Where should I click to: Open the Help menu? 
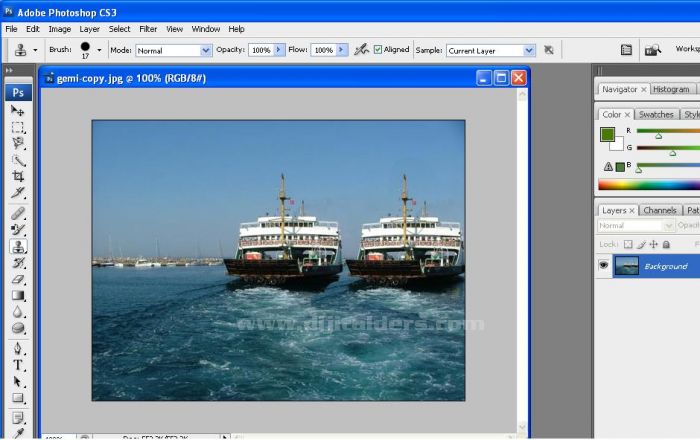236,29
